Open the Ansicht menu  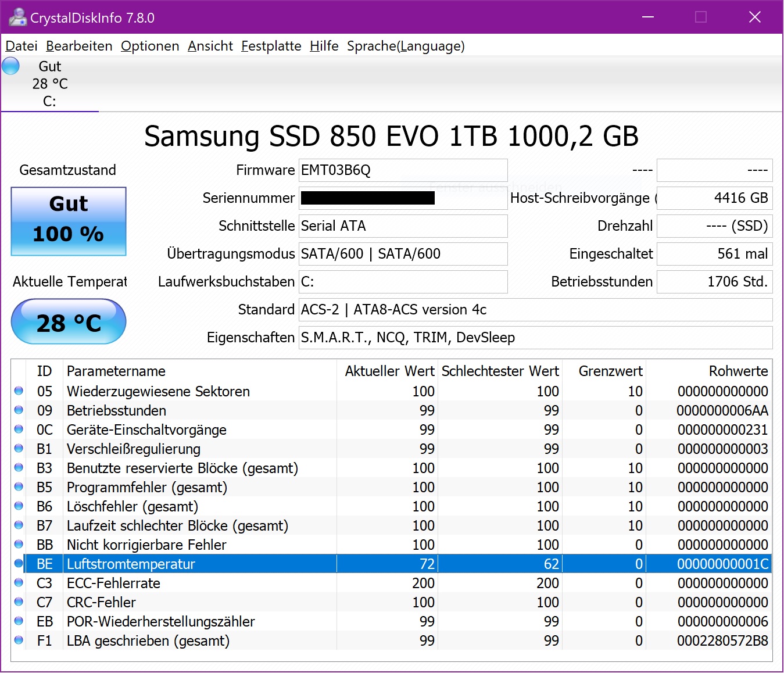[x=210, y=46]
